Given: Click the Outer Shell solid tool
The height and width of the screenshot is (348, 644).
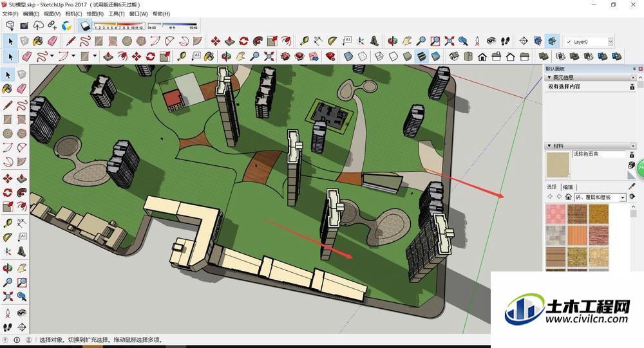Looking at the screenshot, I should 544,56.
